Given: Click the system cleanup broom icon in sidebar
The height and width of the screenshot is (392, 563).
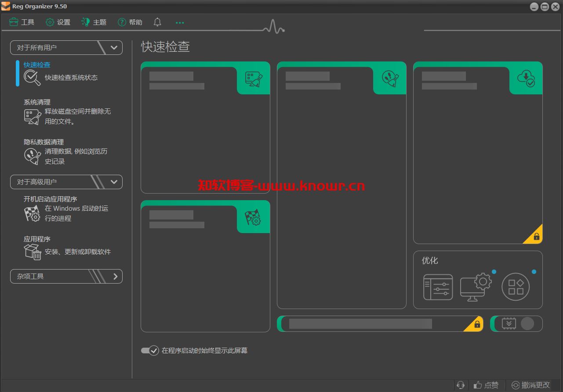Looking at the screenshot, I should pyautogui.click(x=33, y=117).
